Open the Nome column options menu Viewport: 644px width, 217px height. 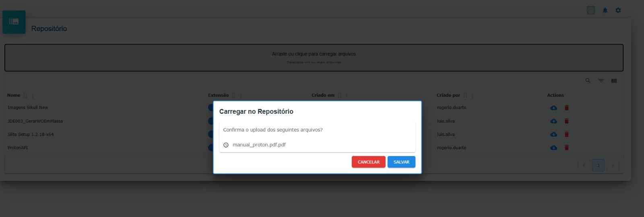[33, 96]
